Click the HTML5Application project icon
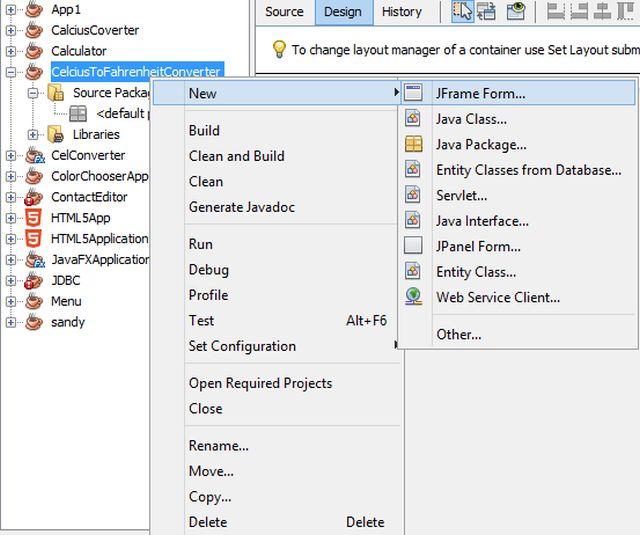 (x=33, y=238)
